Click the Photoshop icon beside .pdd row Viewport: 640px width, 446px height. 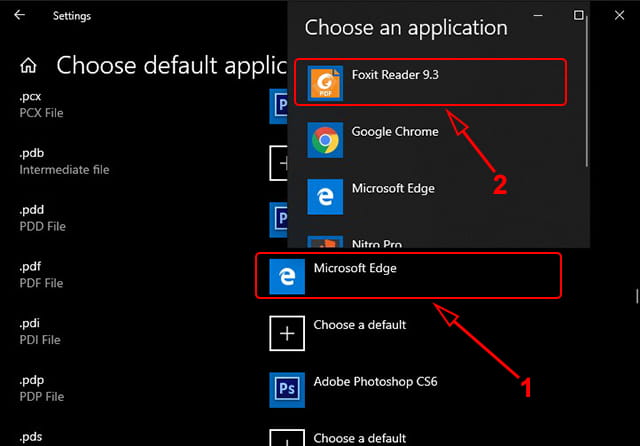coord(279,220)
